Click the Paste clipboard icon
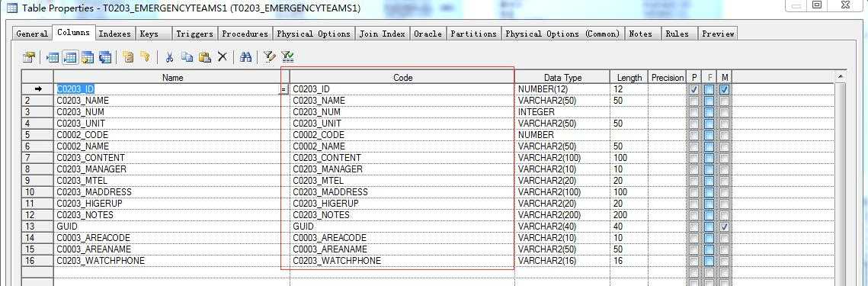This screenshot has height=286, width=868. [x=205, y=56]
